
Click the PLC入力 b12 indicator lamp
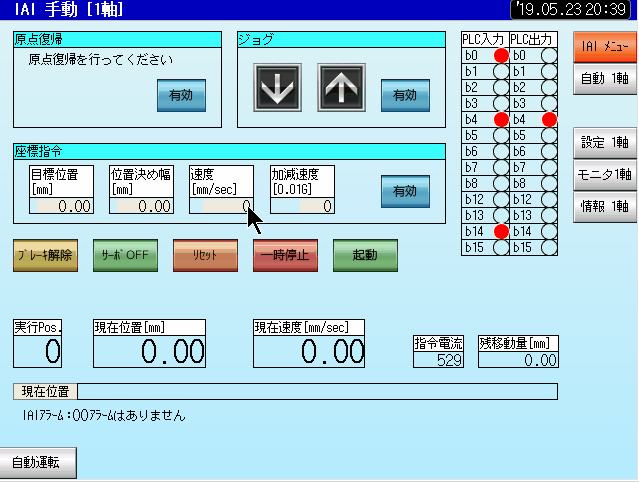pos(501,199)
